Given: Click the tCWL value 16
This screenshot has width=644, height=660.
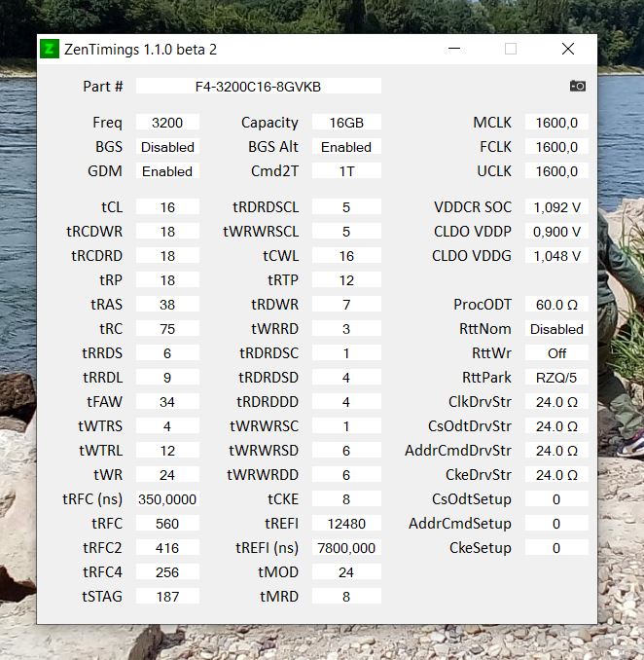Looking at the screenshot, I should [x=346, y=256].
